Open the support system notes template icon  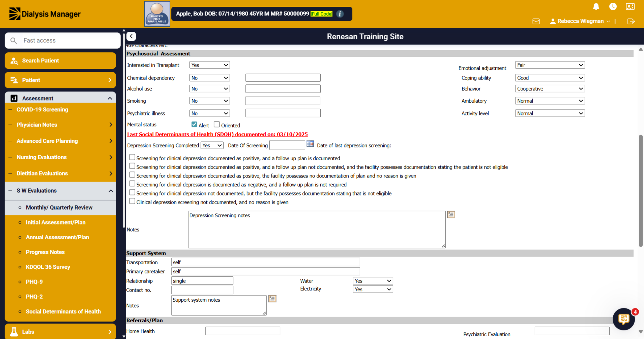point(272,299)
